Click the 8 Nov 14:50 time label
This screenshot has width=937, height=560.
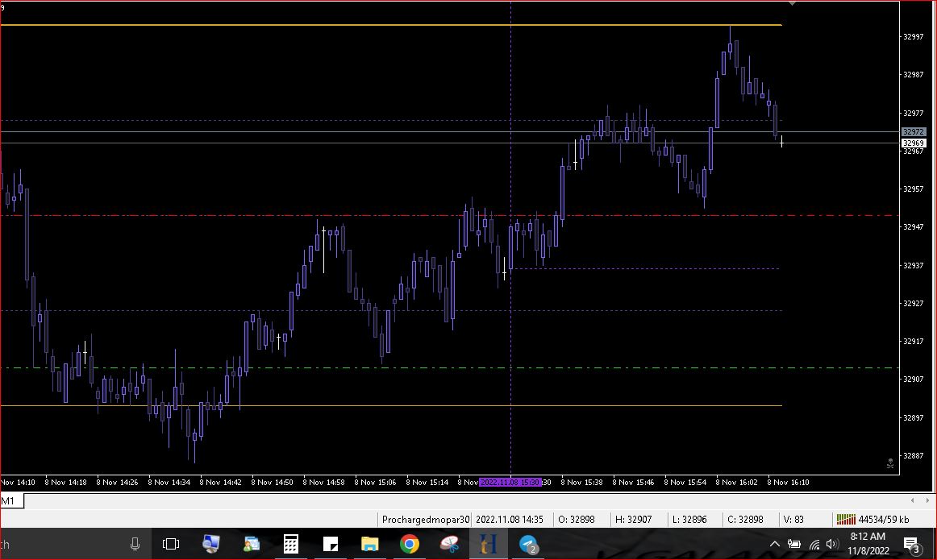coord(272,483)
